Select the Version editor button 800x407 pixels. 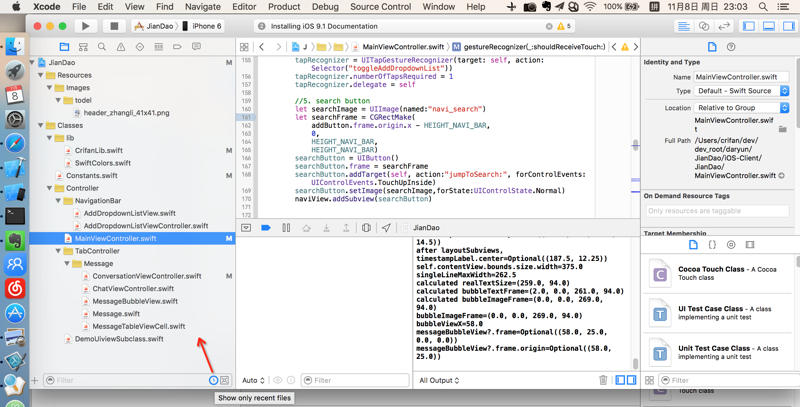724,26
